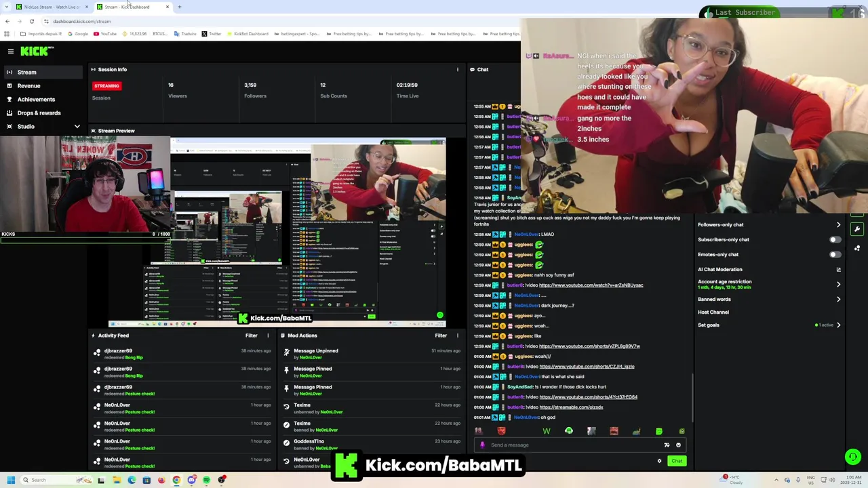Go to Achievements in sidebar
Image resolution: width=868 pixels, height=488 pixels.
tap(42, 99)
